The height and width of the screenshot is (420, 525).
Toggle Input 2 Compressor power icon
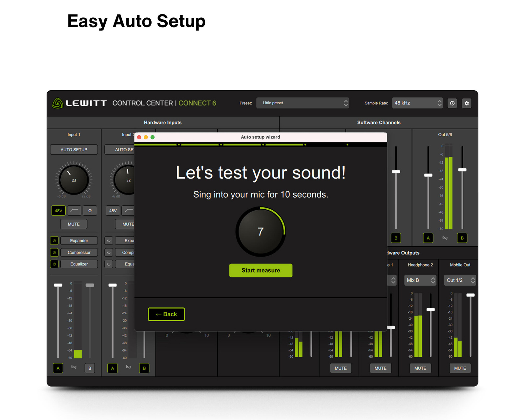(109, 252)
